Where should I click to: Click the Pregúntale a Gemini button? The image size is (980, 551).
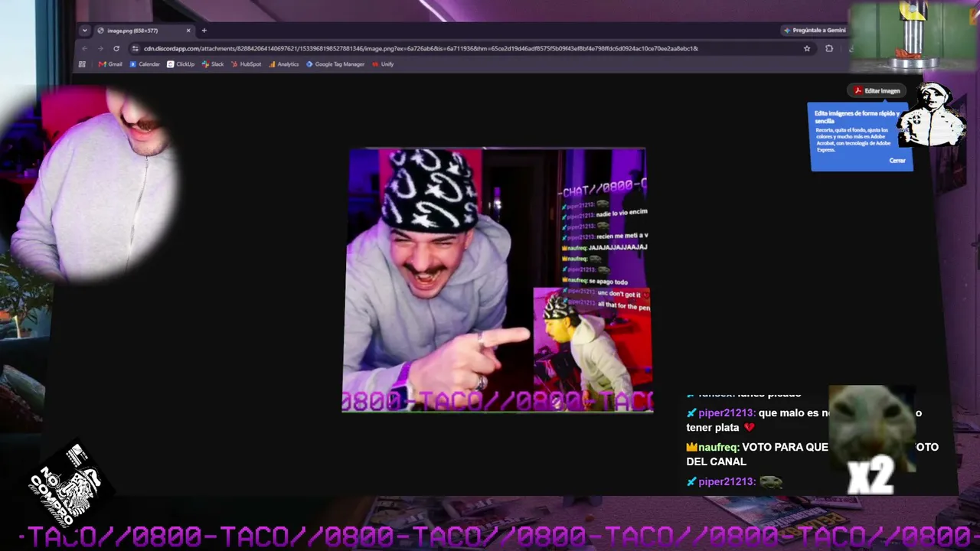(x=815, y=31)
